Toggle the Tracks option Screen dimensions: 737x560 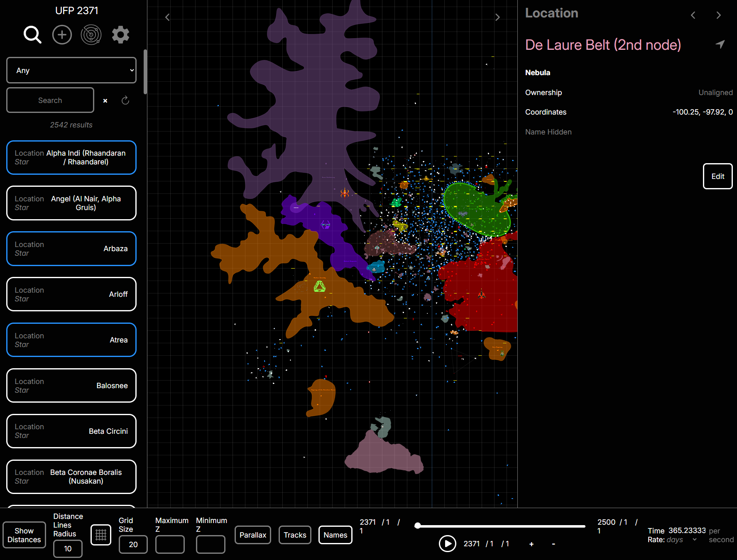click(x=295, y=535)
